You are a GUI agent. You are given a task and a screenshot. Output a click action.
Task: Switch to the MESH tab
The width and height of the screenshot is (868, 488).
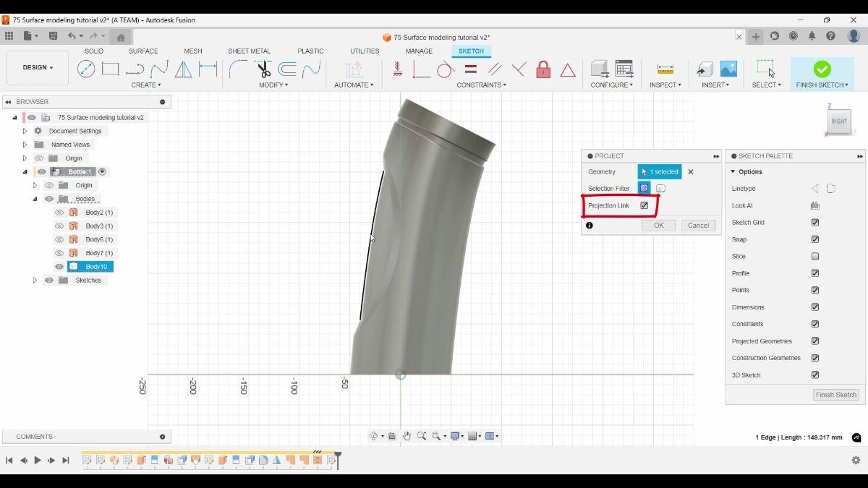[x=193, y=51]
